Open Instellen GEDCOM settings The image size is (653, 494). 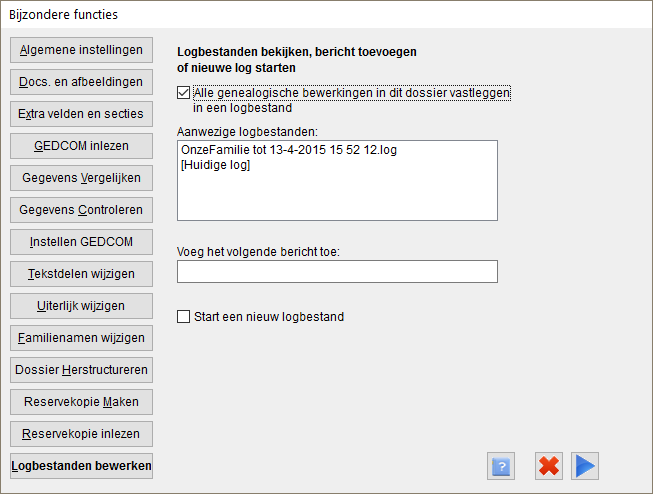tap(81, 242)
